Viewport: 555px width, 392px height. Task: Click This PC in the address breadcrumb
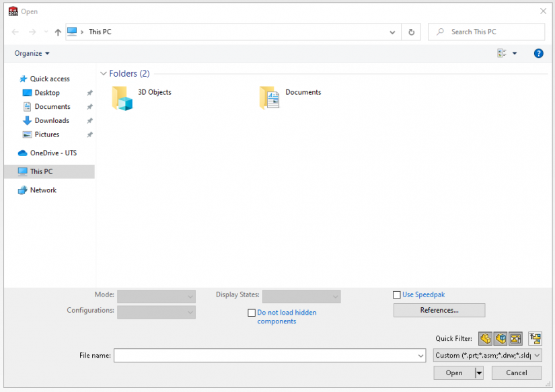(x=100, y=32)
